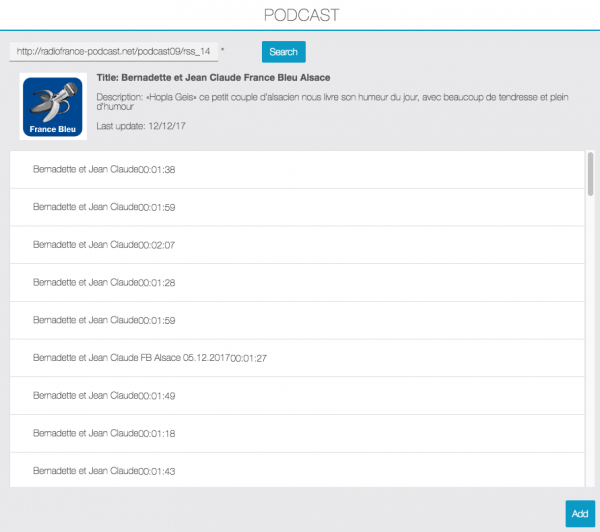This screenshot has width=600, height=532.
Task: Focus the podcast RSS URL input field
Action: [x=113, y=51]
